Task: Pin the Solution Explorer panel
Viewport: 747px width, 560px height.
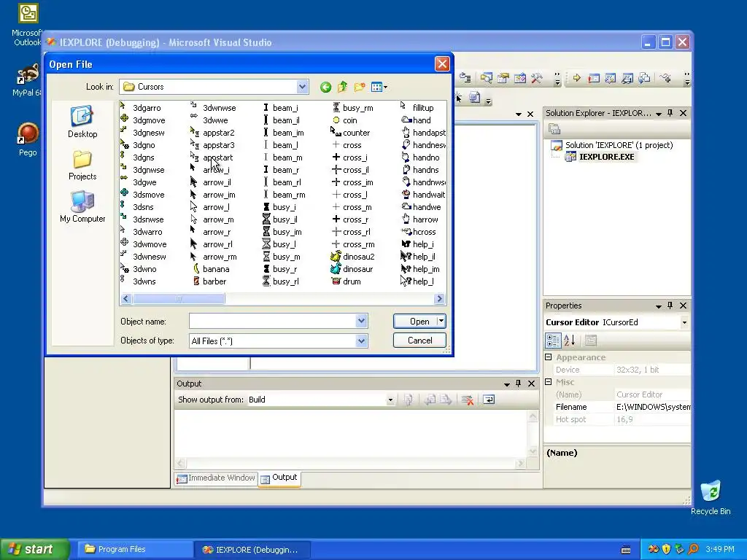Action: click(x=670, y=113)
